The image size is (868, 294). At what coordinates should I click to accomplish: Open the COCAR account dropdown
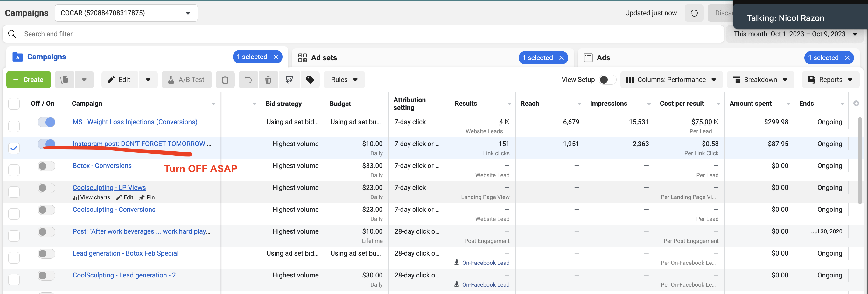[126, 13]
